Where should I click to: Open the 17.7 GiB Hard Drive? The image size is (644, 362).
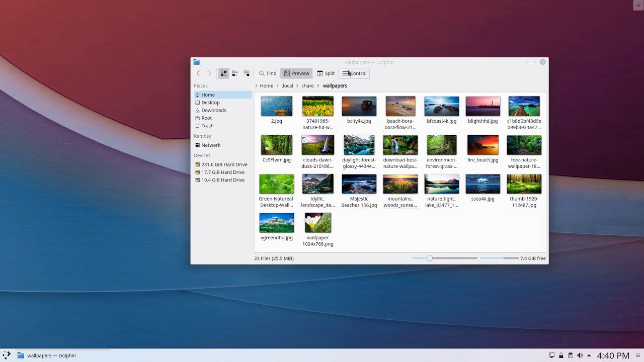tap(223, 172)
